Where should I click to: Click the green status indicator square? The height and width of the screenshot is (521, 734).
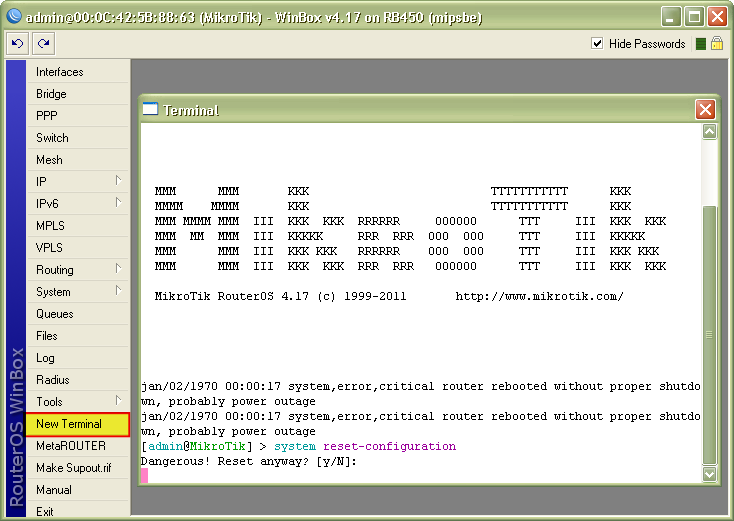point(701,44)
